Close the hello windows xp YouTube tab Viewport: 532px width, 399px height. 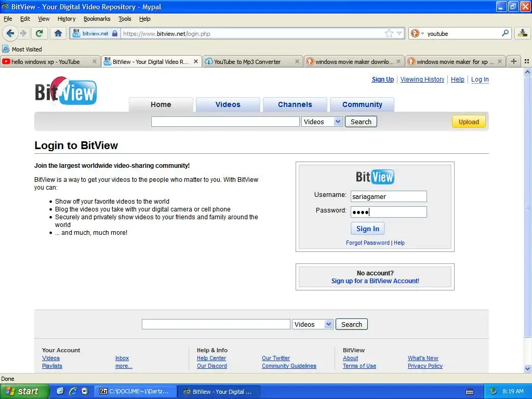point(95,61)
